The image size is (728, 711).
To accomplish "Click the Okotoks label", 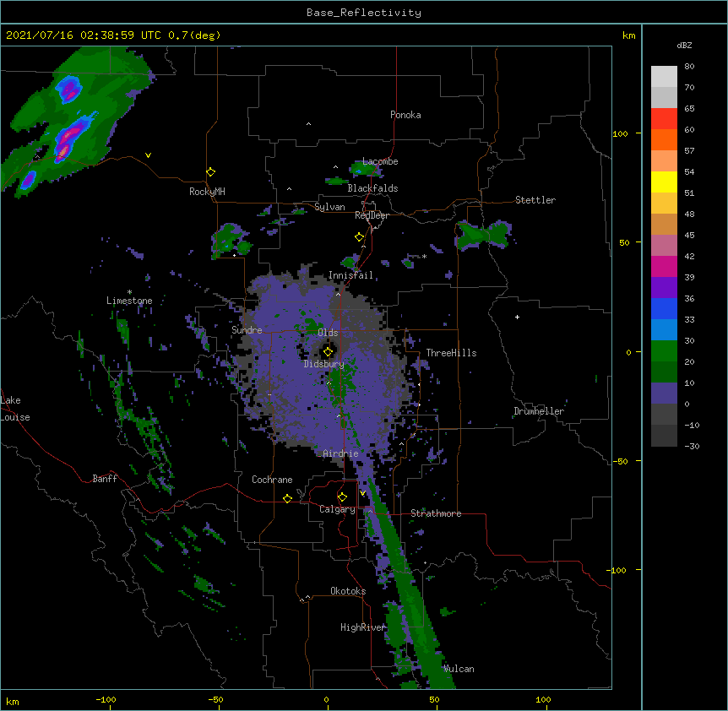I will 348,591.
